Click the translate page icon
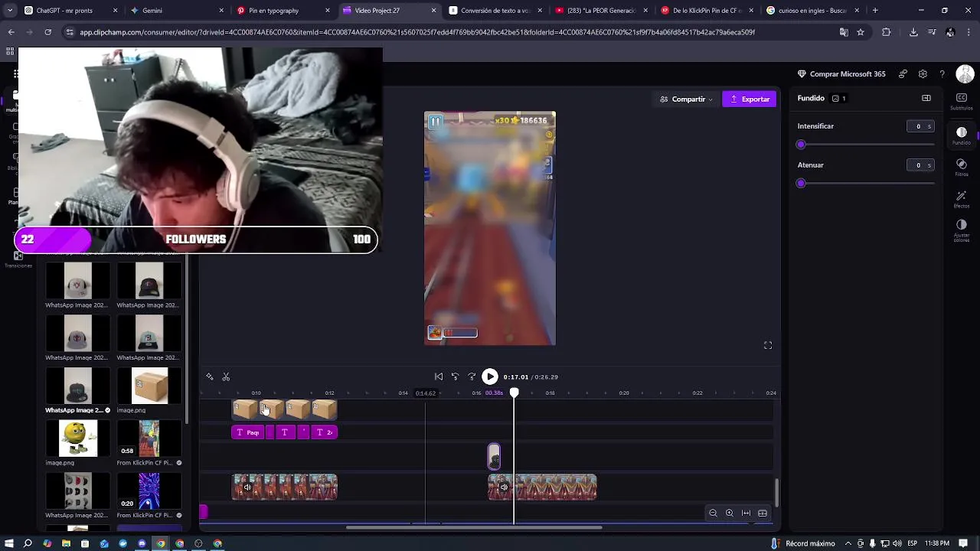 click(x=844, y=32)
